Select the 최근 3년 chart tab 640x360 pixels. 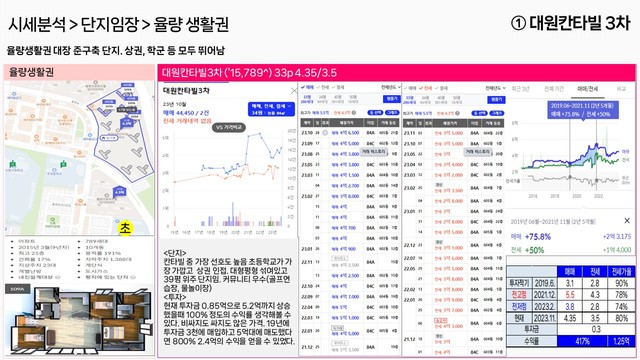click(x=520, y=89)
